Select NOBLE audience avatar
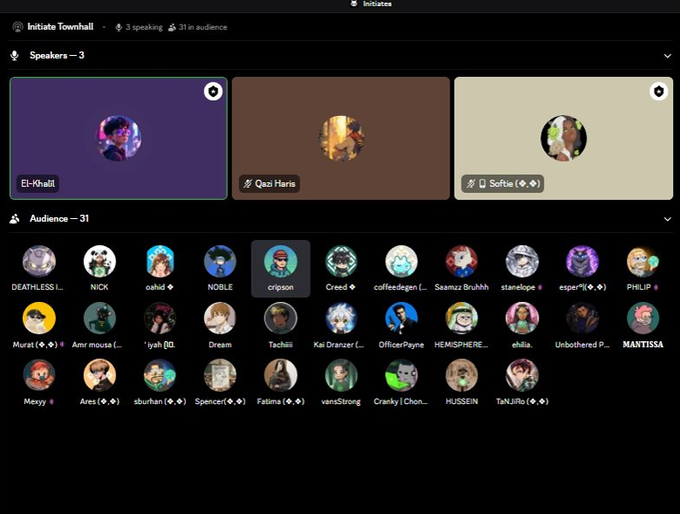This screenshot has height=514, width=680. [x=220, y=262]
